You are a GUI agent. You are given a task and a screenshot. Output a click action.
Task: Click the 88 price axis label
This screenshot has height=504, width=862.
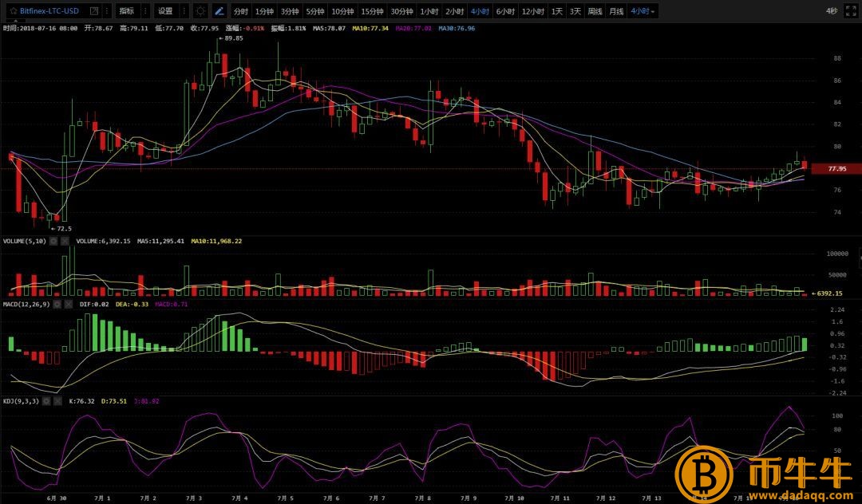tap(837, 59)
